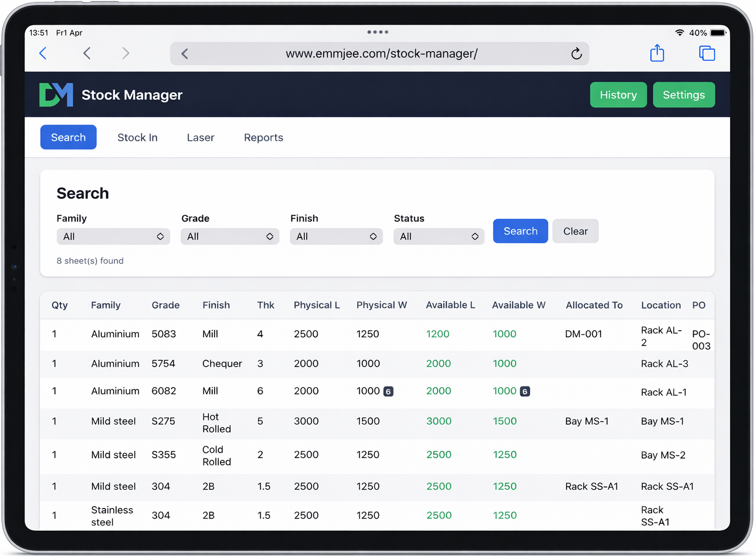Open the Grade filter dropdown
The height and width of the screenshot is (556, 756).
pyautogui.click(x=230, y=236)
